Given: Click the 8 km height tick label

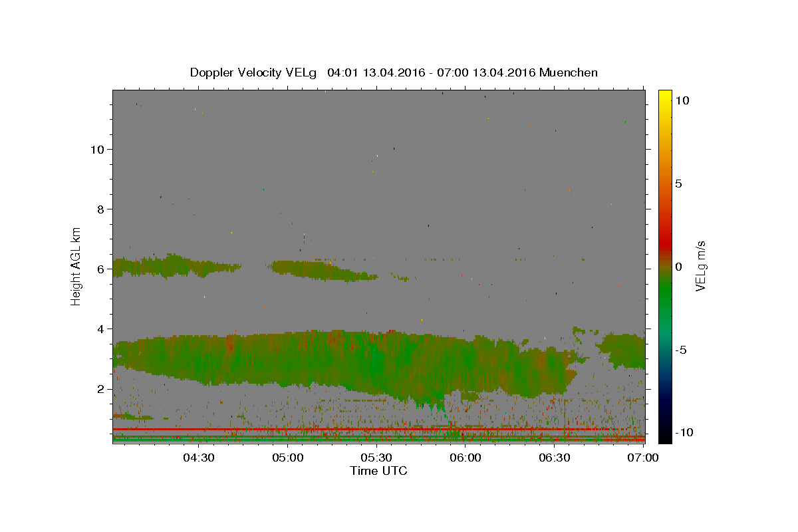Looking at the screenshot, I should tap(100, 209).
